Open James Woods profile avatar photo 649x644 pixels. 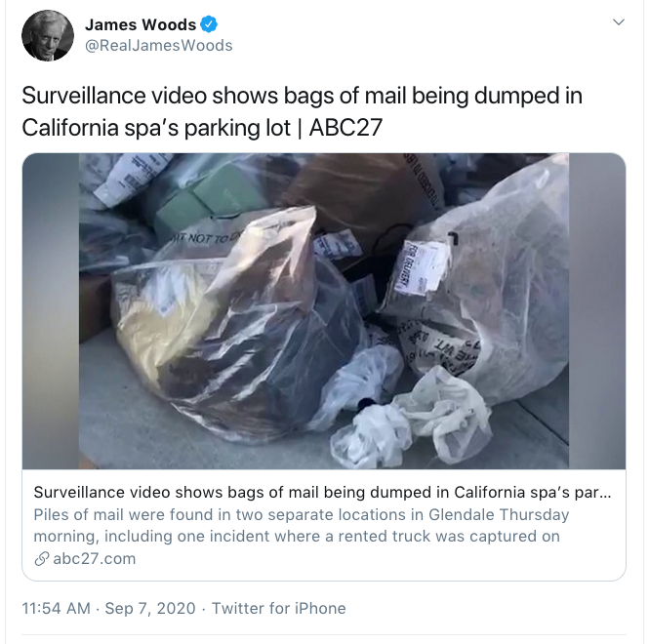tap(48, 35)
